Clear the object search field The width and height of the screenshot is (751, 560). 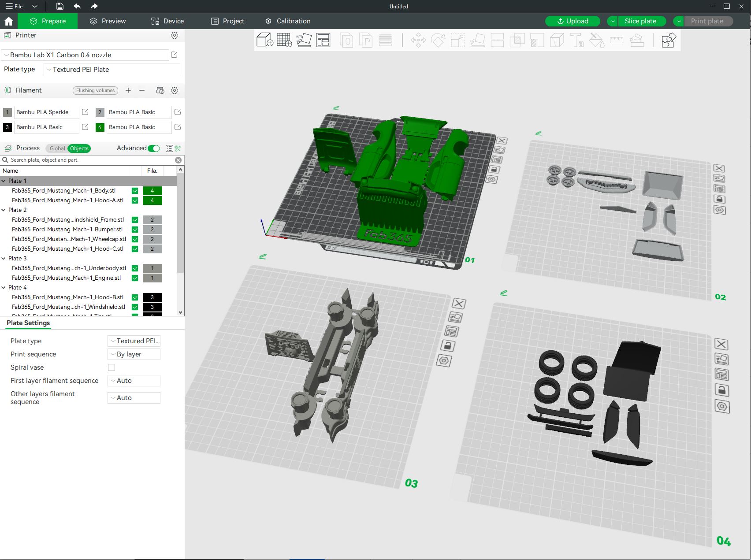tap(178, 160)
